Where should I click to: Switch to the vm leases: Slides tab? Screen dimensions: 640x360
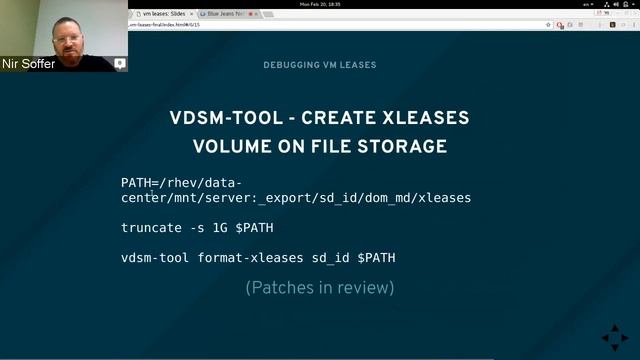tap(164, 14)
